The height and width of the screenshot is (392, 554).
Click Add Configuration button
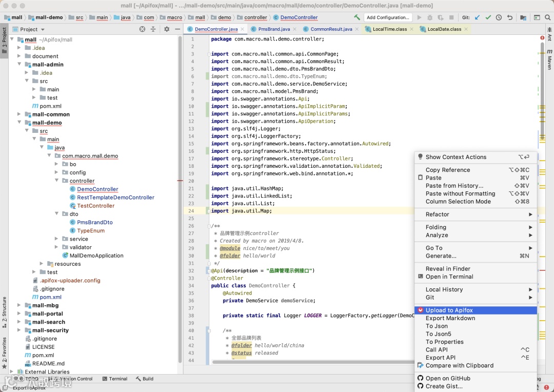388,17
